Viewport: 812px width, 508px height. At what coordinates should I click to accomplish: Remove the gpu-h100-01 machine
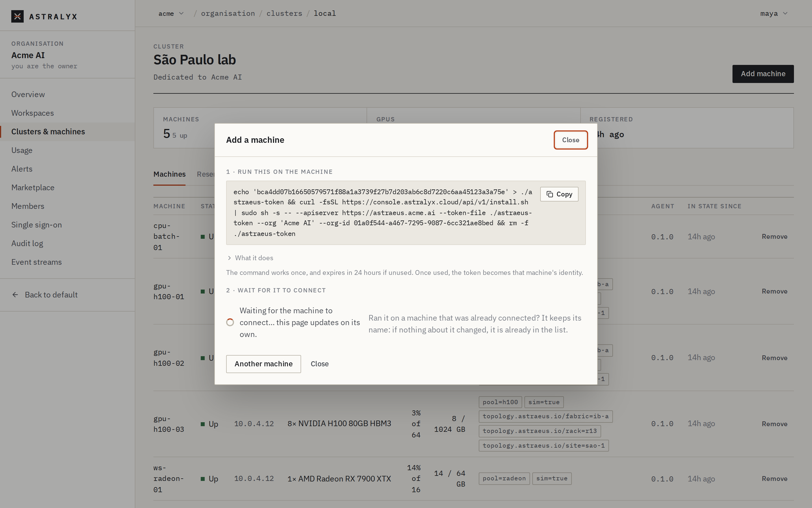point(775,291)
